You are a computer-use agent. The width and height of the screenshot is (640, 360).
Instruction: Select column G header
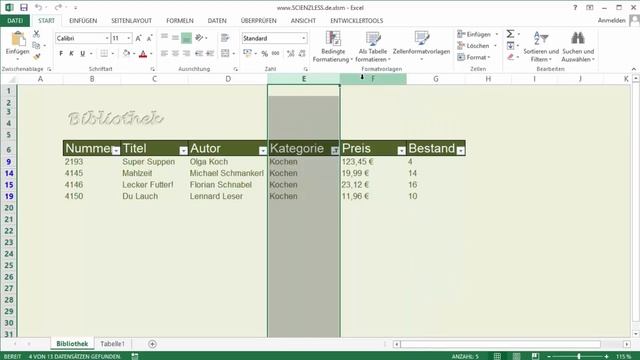coord(436,79)
